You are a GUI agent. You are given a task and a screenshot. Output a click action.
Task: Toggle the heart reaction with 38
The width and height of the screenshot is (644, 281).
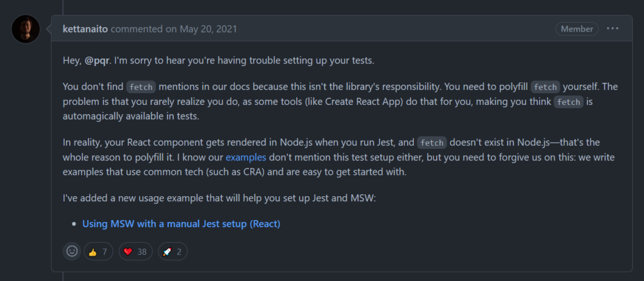(x=136, y=251)
